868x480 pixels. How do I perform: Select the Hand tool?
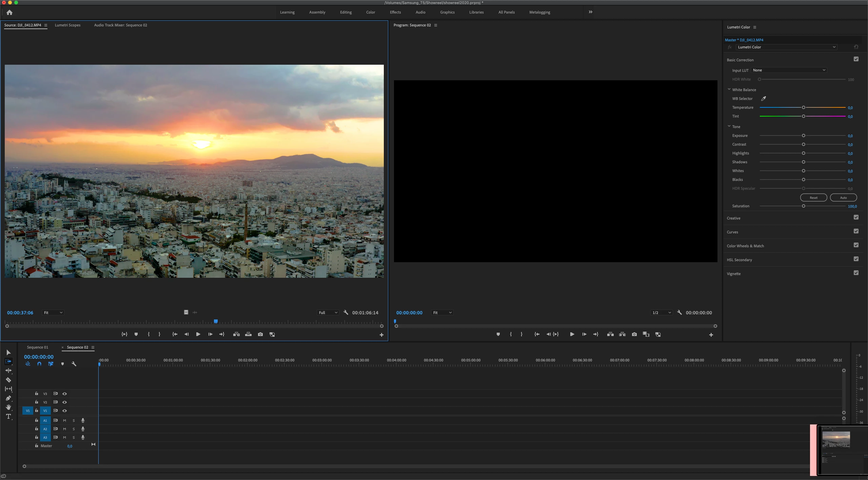coord(8,407)
